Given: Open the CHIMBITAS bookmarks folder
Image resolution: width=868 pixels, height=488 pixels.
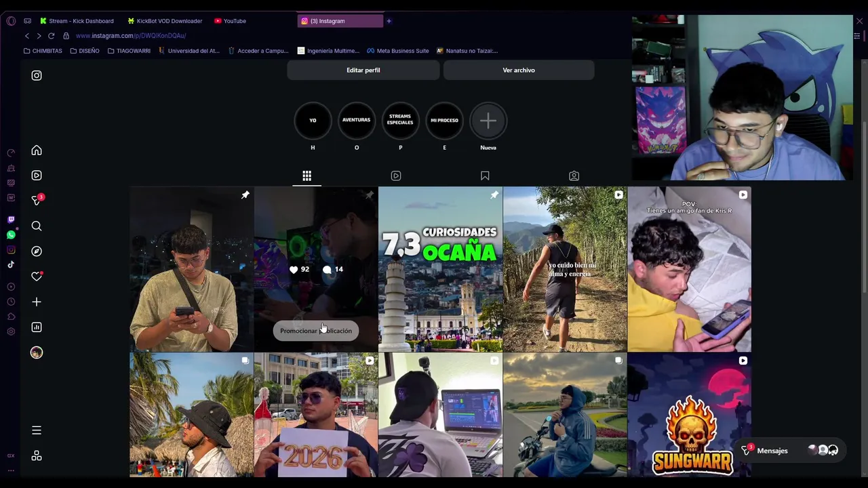Looking at the screenshot, I should pos(43,51).
